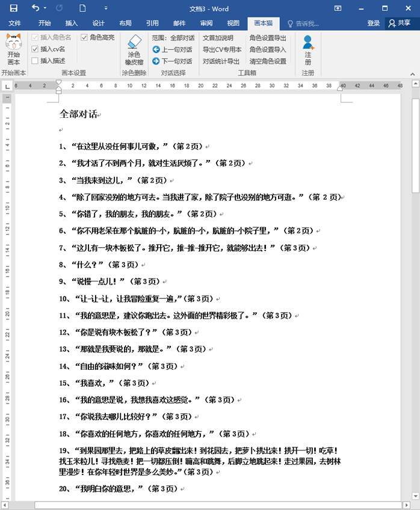Select the 涂色橡皮擦 eraser tool
This screenshot has height=510, width=420.
[134, 49]
